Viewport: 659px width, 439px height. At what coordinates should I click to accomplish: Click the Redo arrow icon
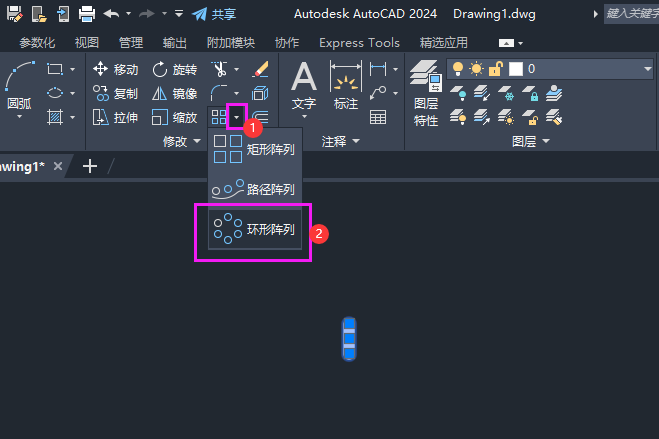[x=147, y=14]
